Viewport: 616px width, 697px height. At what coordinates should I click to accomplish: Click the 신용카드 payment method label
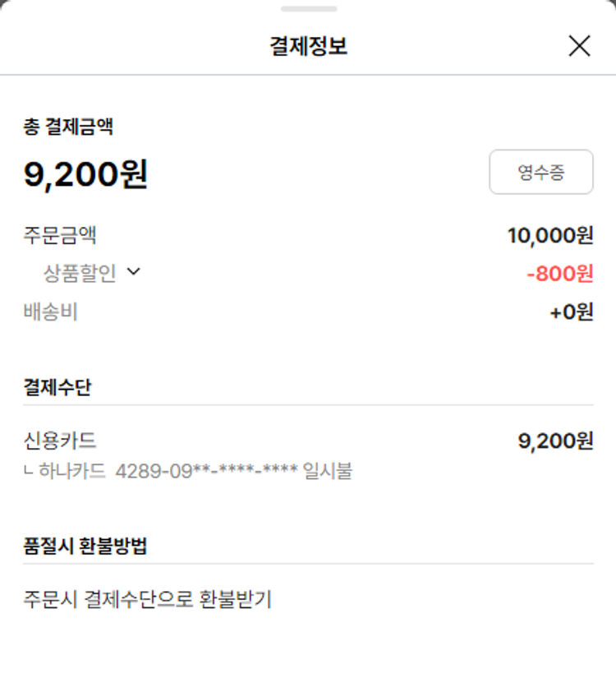click(x=60, y=441)
